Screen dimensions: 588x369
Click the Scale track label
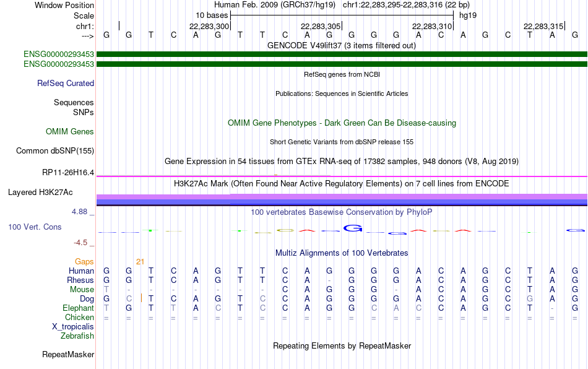coord(84,15)
